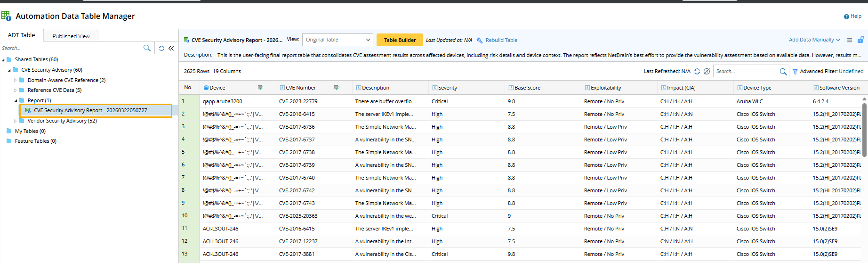Click the Rebuild Table link
This screenshot has height=263, width=868.
(x=501, y=40)
